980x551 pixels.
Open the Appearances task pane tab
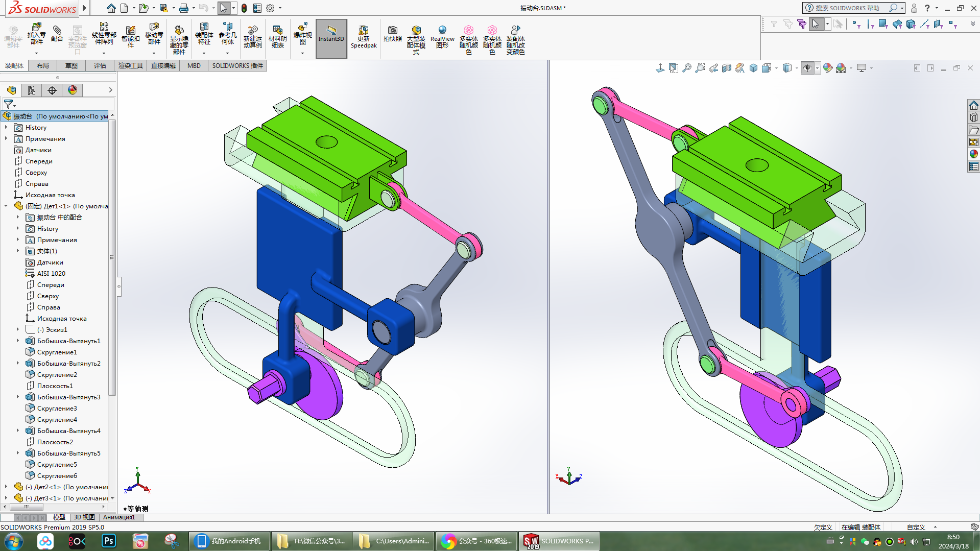point(974,154)
